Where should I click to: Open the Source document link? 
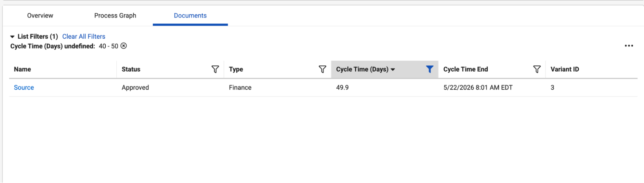[x=24, y=87]
